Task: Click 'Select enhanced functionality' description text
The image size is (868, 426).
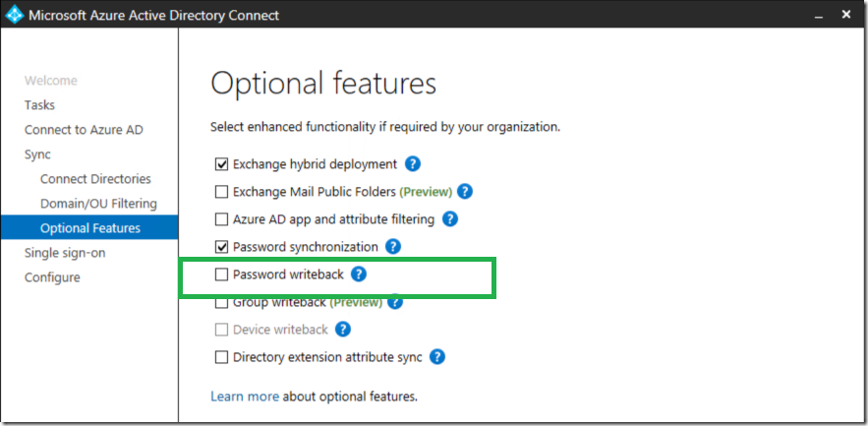Action: (x=385, y=128)
